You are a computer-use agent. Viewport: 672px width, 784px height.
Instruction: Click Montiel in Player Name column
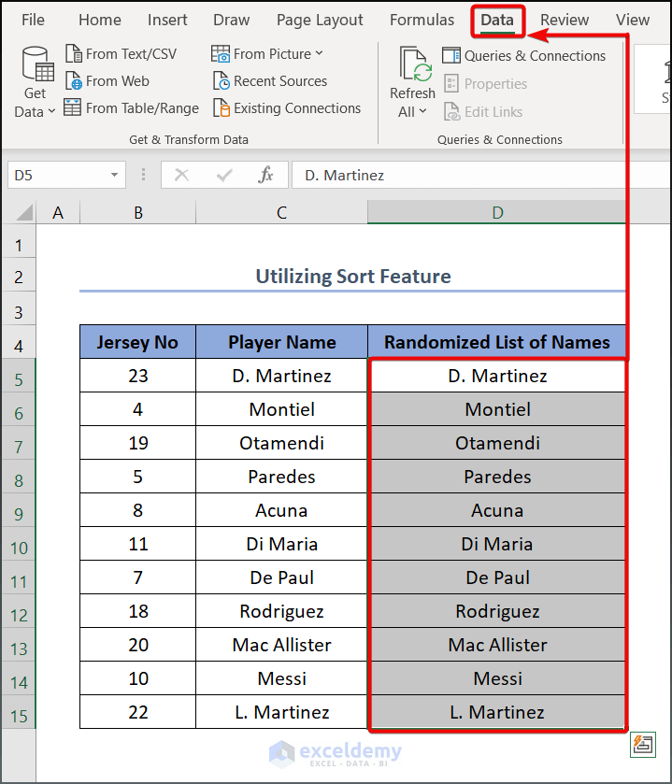[x=281, y=409]
